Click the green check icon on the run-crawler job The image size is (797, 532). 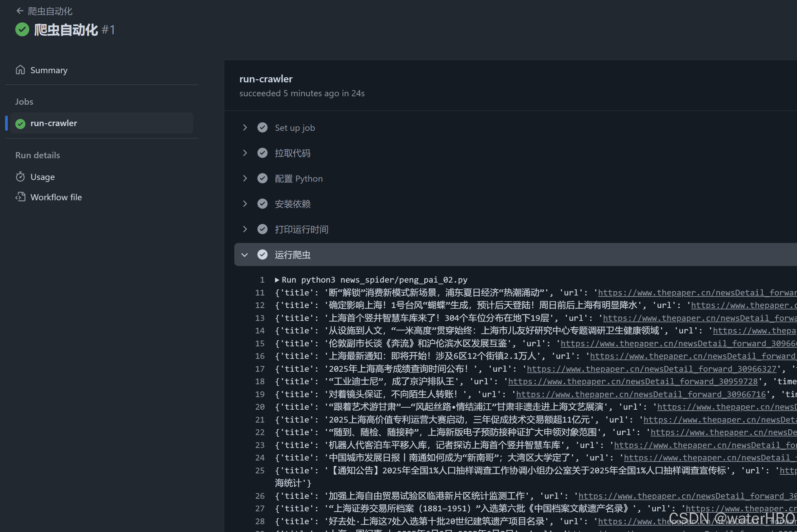pyautogui.click(x=20, y=123)
